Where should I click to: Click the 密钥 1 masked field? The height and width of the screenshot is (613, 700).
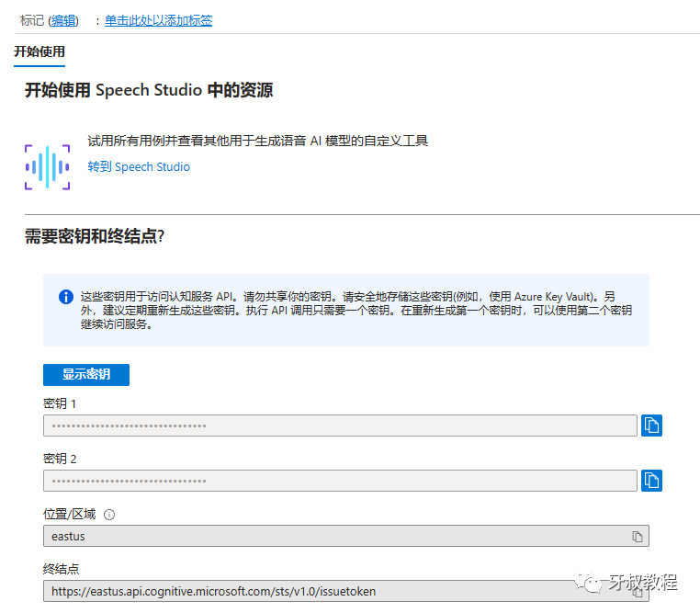coord(340,426)
